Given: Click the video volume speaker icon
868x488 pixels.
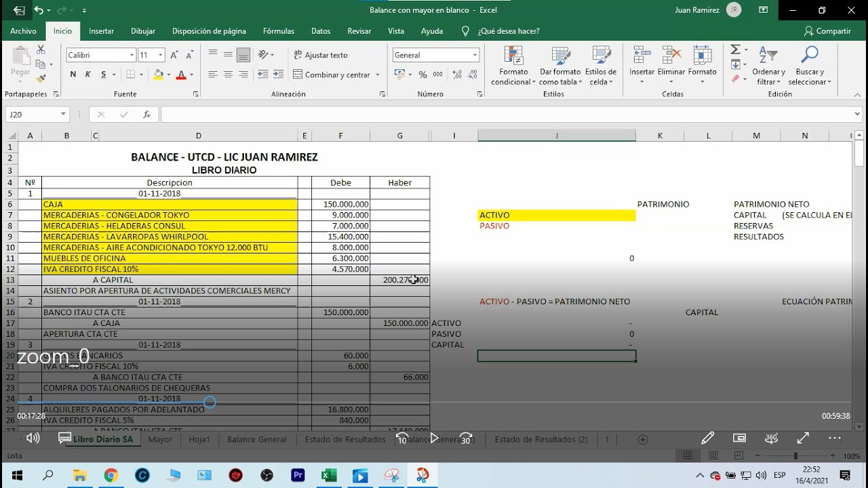Looking at the screenshot, I should (33, 438).
